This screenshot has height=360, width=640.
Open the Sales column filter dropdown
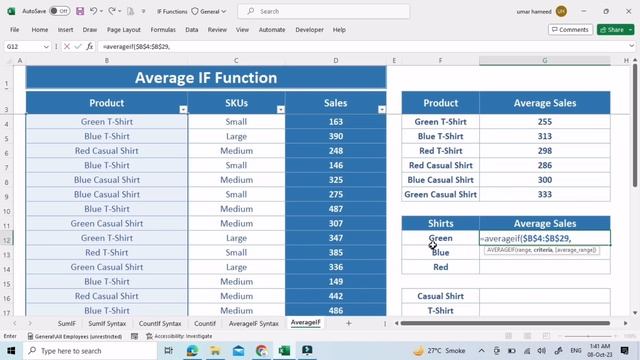click(382, 109)
